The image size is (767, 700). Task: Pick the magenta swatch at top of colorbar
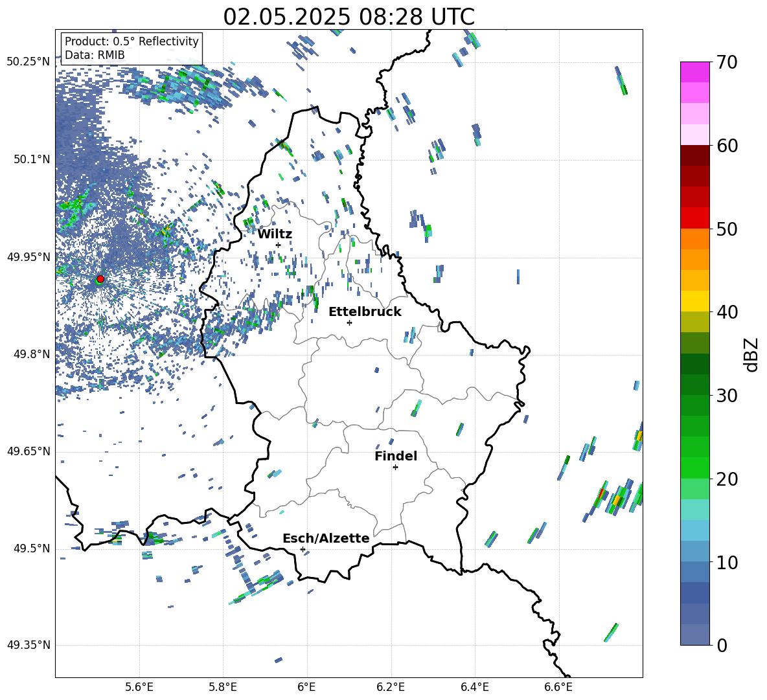[x=694, y=73]
